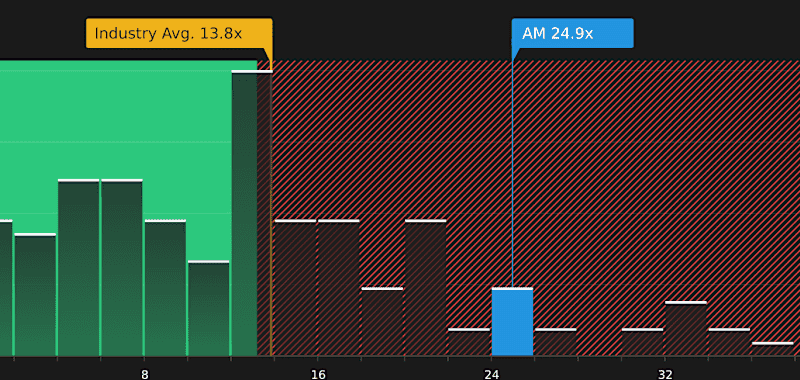Click the x-axis label 16
This screenshot has width=800, height=380.
click(x=318, y=375)
